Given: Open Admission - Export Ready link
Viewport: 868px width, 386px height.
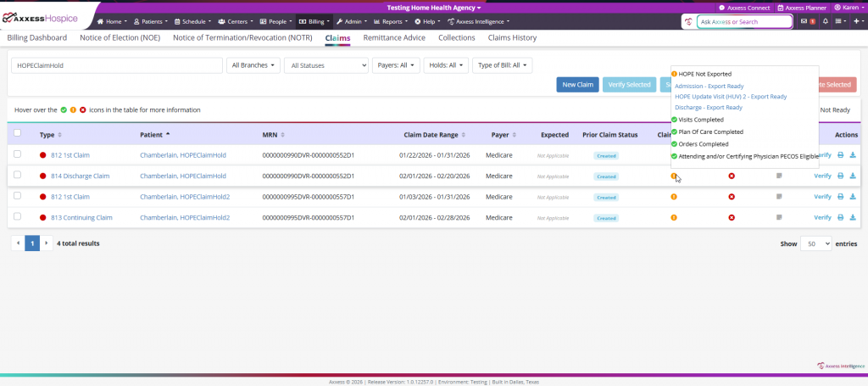Looking at the screenshot, I should [x=709, y=86].
